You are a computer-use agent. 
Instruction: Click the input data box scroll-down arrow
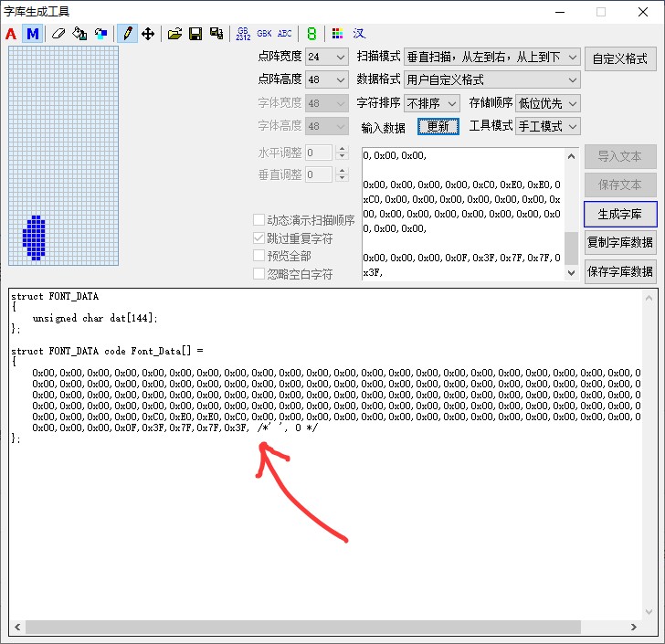[571, 273]
